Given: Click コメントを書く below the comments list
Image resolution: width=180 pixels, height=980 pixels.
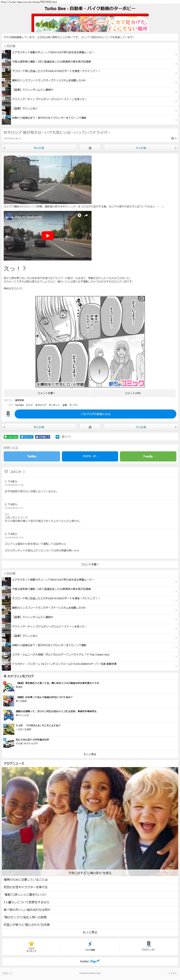Looking at the screenshot, I should click(x=90, y=565).
